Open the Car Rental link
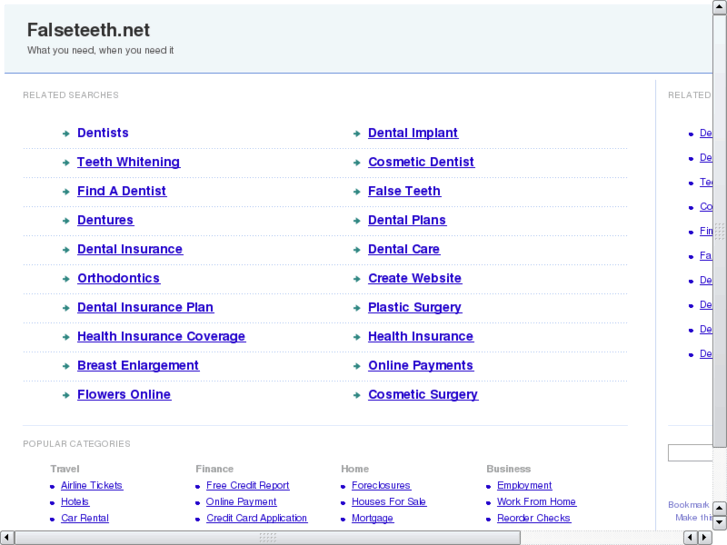 pos(85,518)
